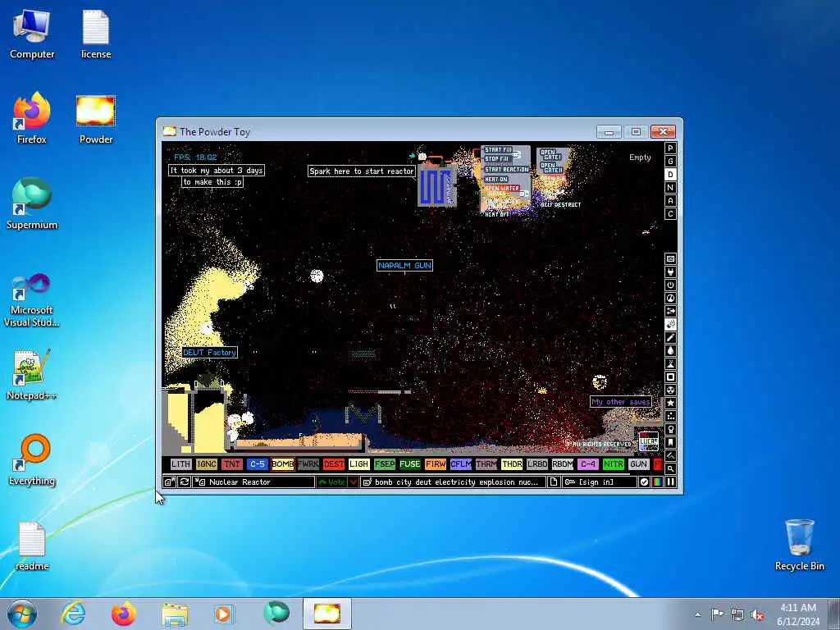
Task: Select the Supermium desktop shortcut
Action: coord(32,203)
